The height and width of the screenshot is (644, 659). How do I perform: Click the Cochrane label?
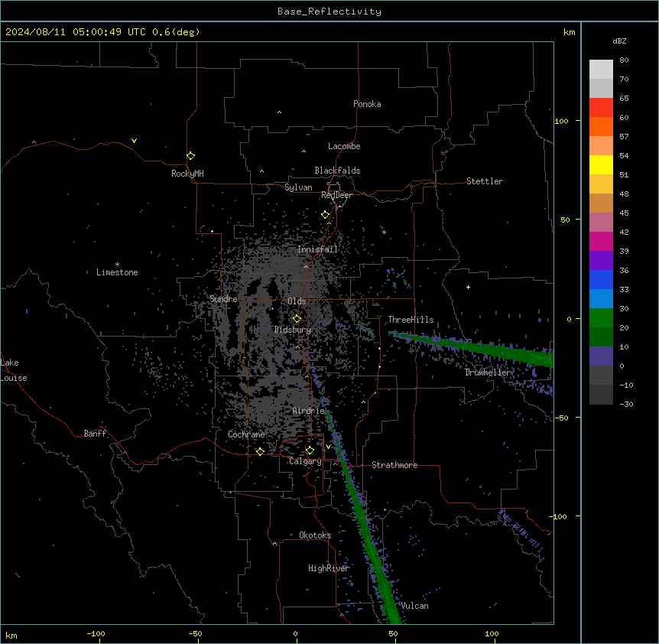[x=246, y=434]
